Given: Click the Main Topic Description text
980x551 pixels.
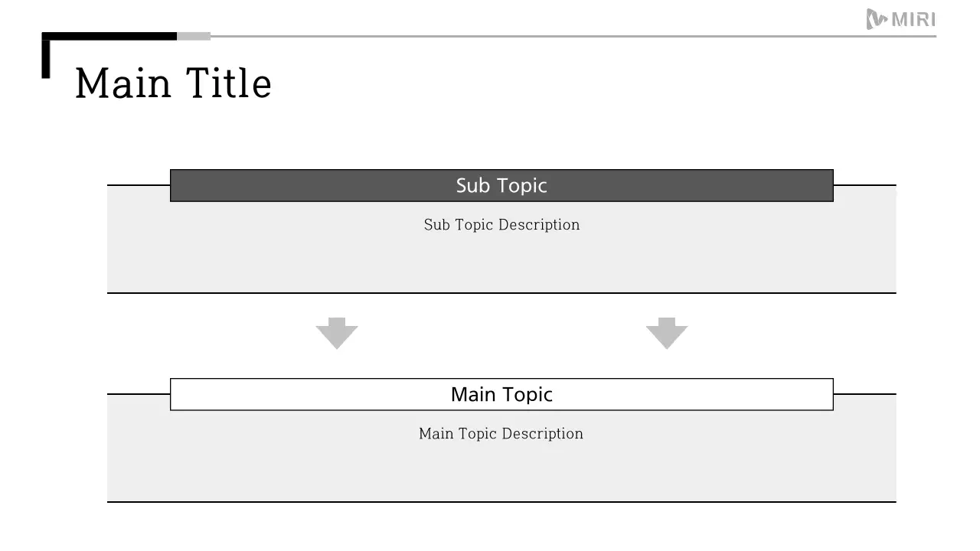Looking at the screenshot, I should click(501, 434).
